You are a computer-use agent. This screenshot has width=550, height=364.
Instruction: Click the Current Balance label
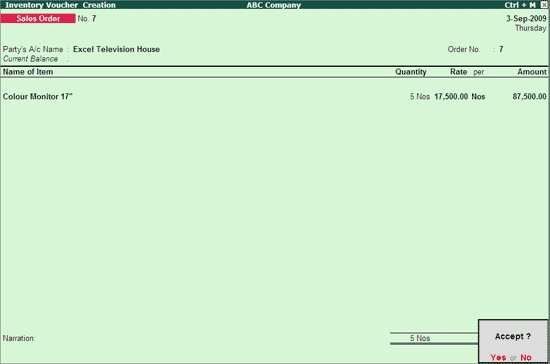tap(31, 59)
